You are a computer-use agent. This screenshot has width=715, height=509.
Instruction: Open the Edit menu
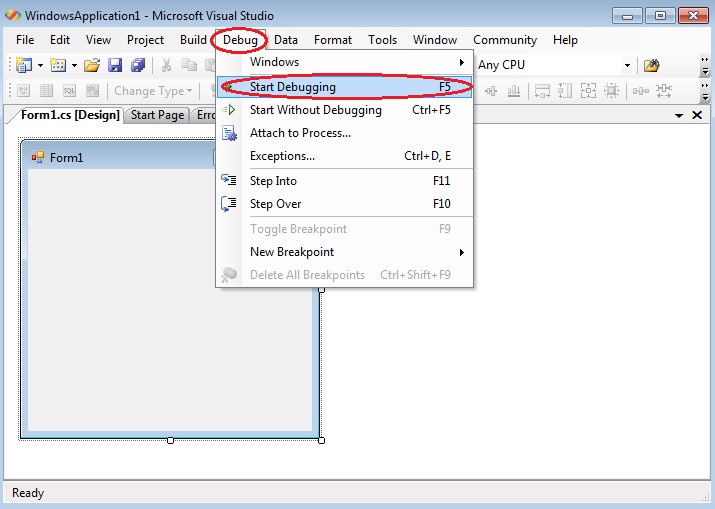click(x=60, y=40)
